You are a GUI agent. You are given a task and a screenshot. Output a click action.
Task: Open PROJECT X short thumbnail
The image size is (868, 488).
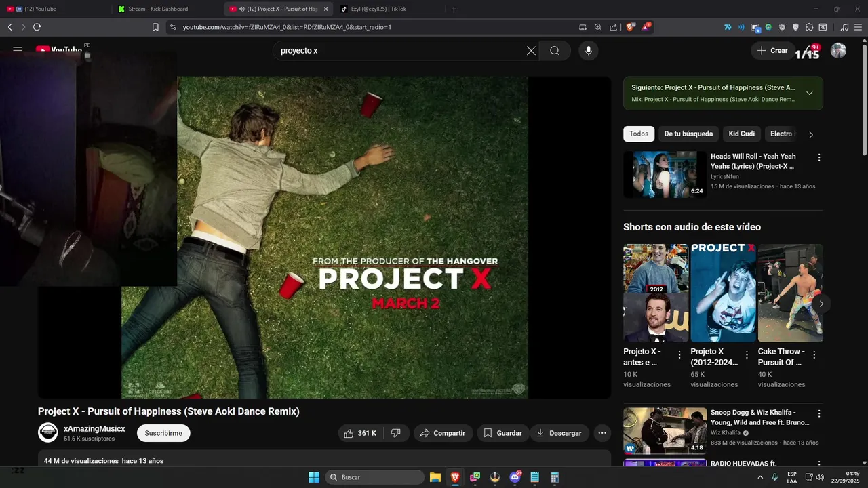pos(723,293)
